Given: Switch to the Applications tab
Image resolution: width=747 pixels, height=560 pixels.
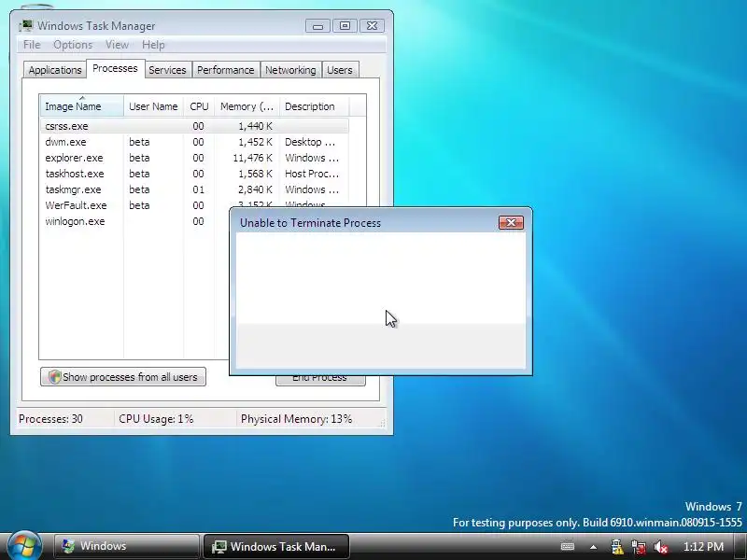Looking at the screenshot, I should pyautogui.click(x=55, y=70).
